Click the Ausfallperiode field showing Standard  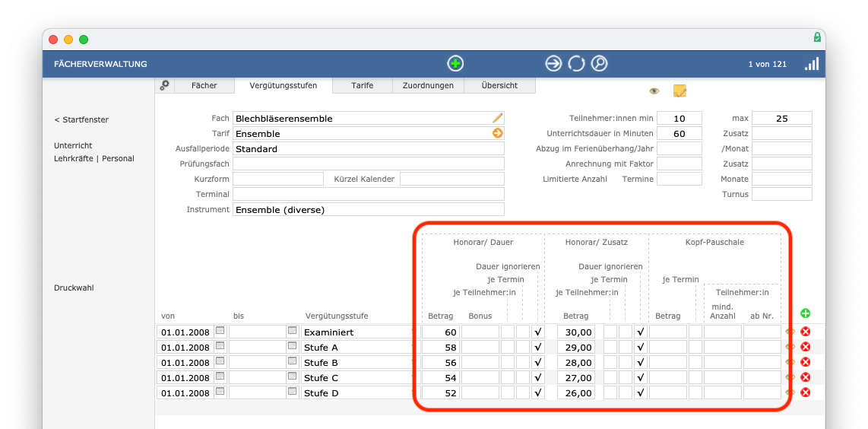[369, 148]
